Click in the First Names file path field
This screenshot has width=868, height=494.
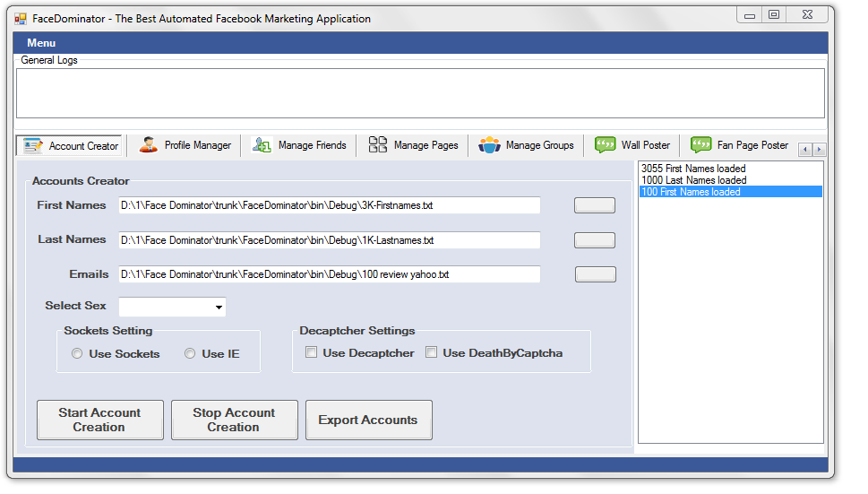(x=330, y=205)
